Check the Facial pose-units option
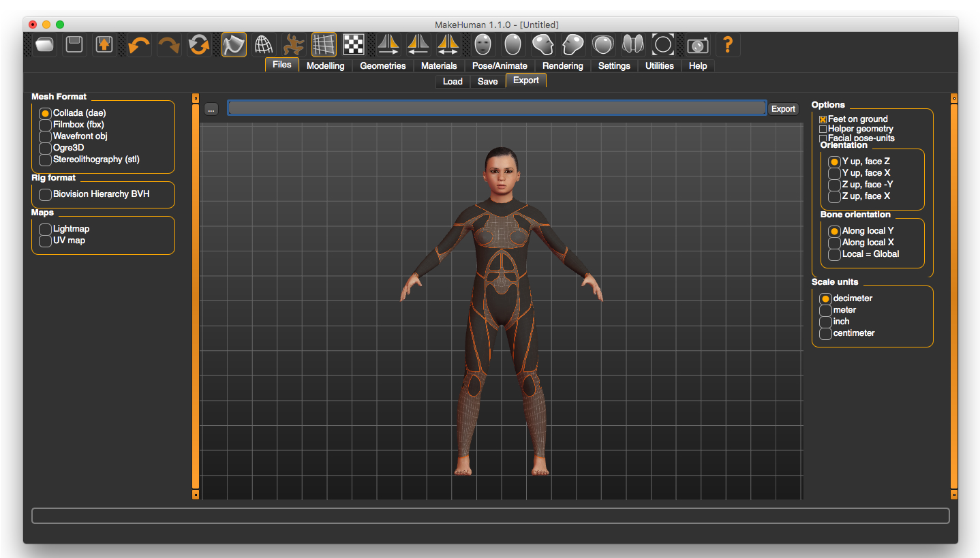Screen dimensions: 980x558 (823, 138)
